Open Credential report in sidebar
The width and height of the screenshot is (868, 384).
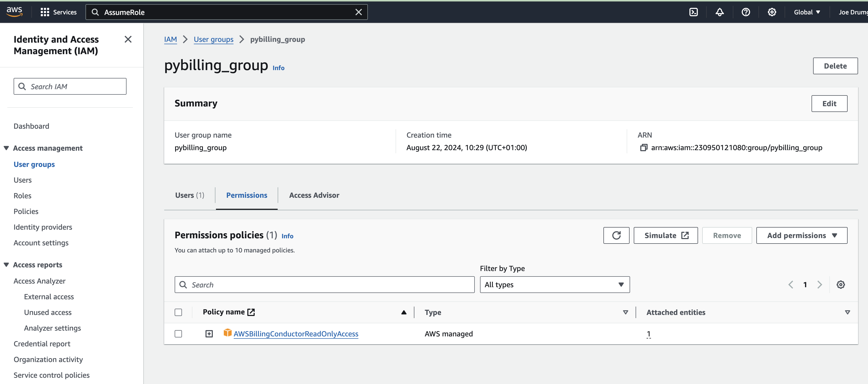click(42, 343)
